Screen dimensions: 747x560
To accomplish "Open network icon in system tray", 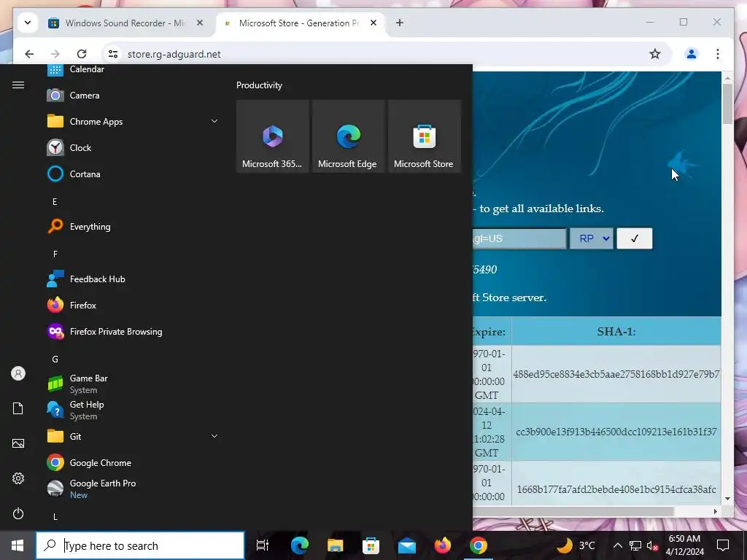I will (x=635, y=545).
